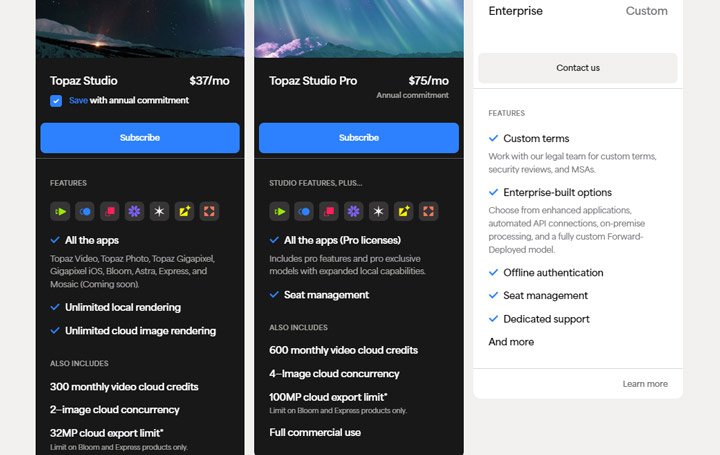Subscribe to the Topaz Studio Pro $75/mo plan
720x455 pixels.
359,138
